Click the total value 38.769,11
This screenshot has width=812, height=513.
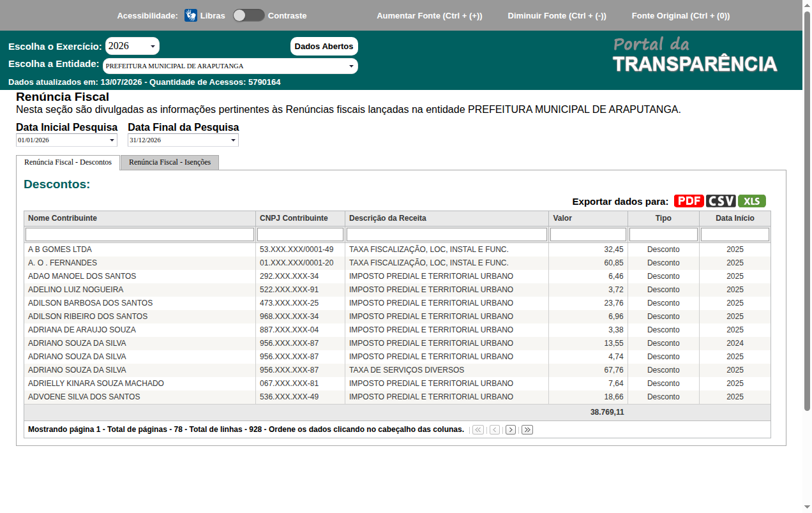607,412
